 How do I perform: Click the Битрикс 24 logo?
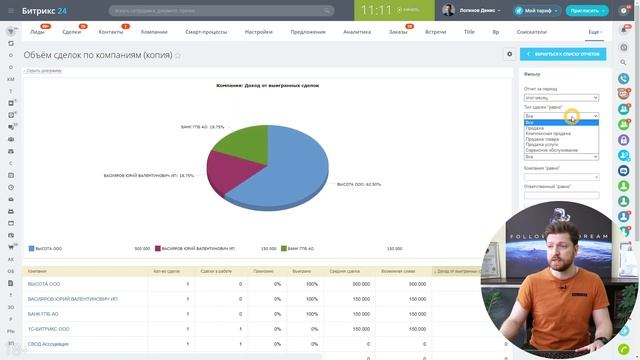44,11
